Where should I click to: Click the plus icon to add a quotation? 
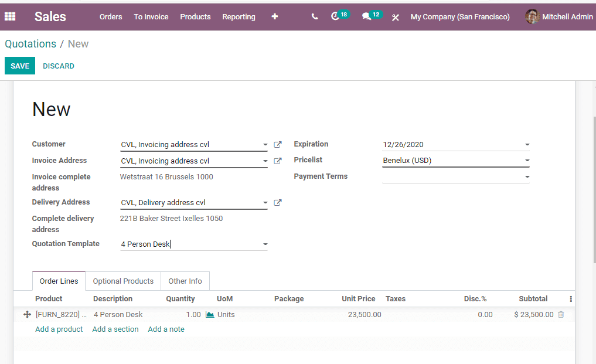coord(274,16)
